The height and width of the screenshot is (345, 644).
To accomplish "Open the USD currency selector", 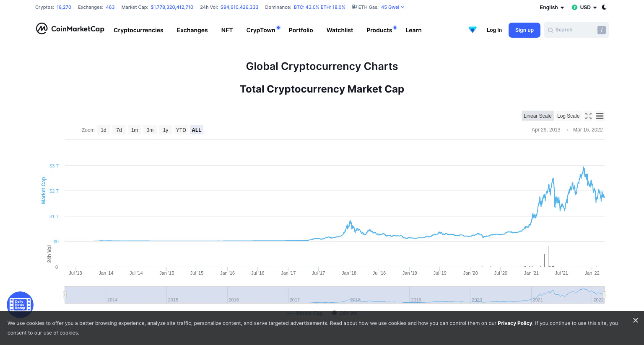I will point(584,8).
